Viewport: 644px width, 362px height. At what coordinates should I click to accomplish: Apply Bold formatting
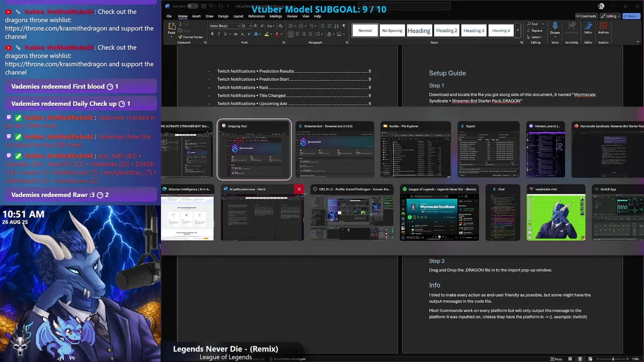212,34
